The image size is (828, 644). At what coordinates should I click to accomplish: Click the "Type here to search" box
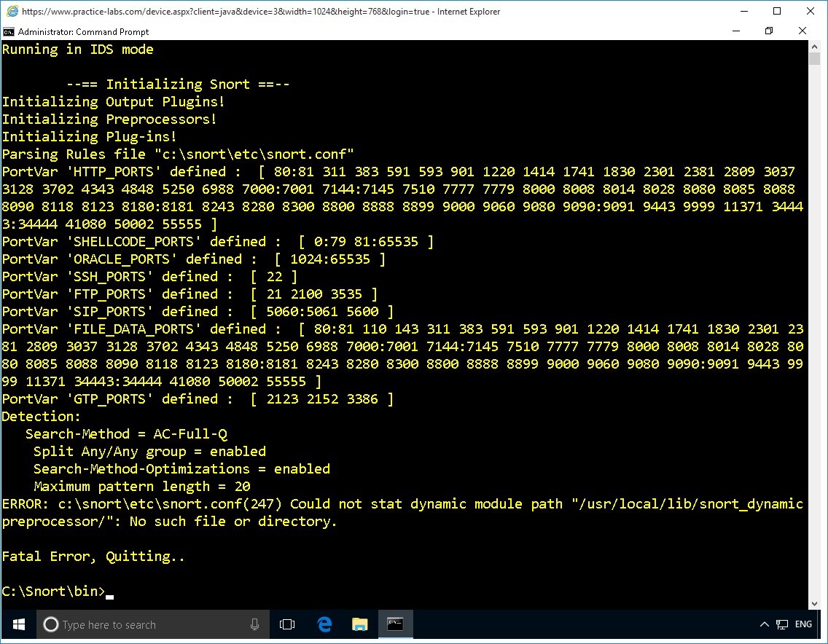(x=146, y=624)
